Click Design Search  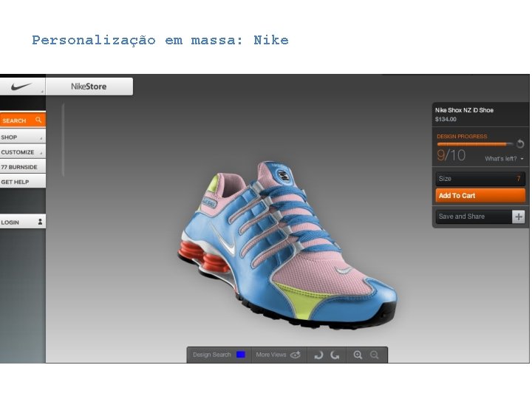point(212,355)
